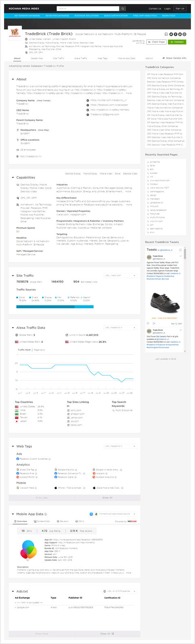Click the green Contact button
The image size is (195, 644).
[177, 42]
